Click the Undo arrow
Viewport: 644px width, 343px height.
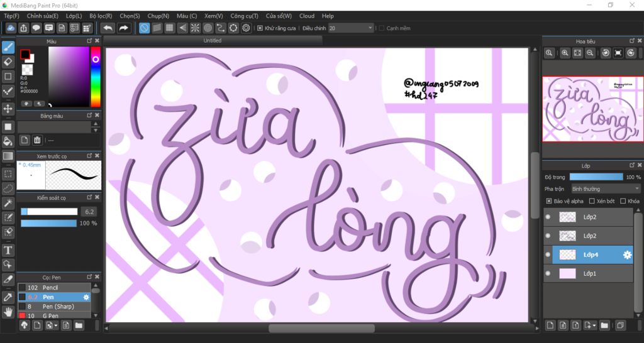(108, 28)
